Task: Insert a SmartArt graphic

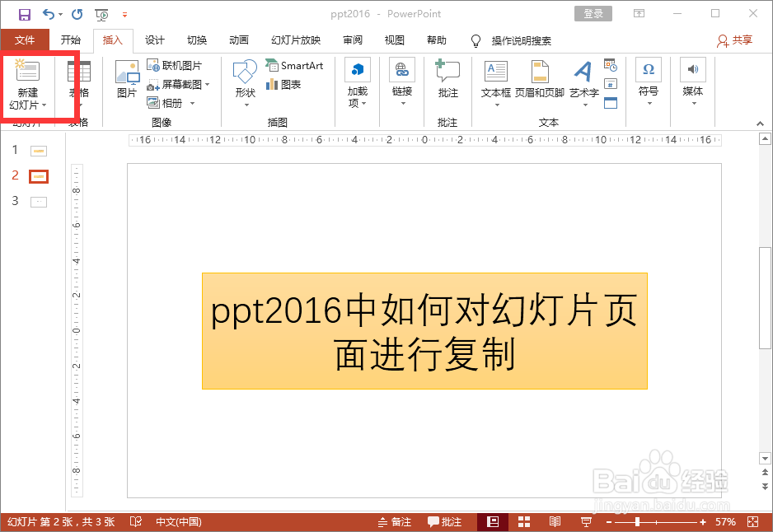Action: [294, 66]
